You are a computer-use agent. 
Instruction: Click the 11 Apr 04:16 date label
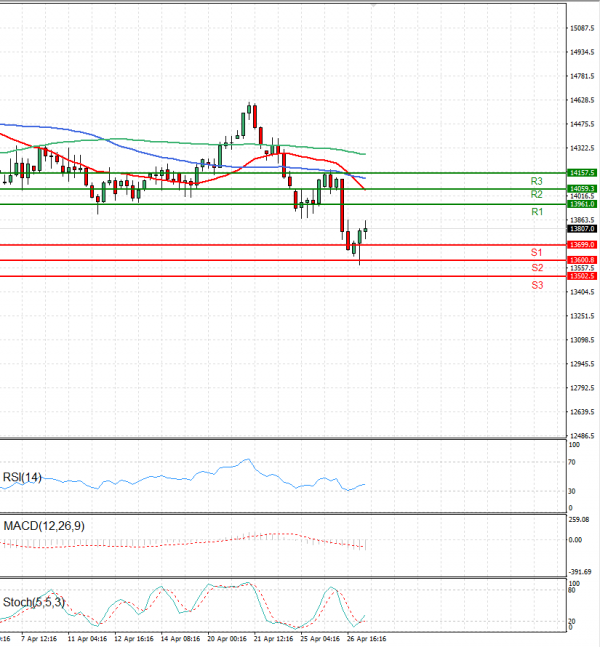[x=87, y=639]
